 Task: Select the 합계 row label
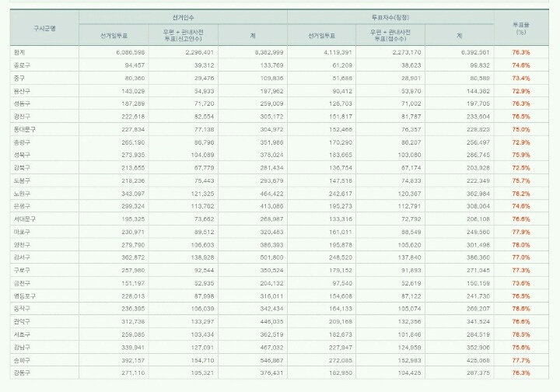[x=19, y=52]
